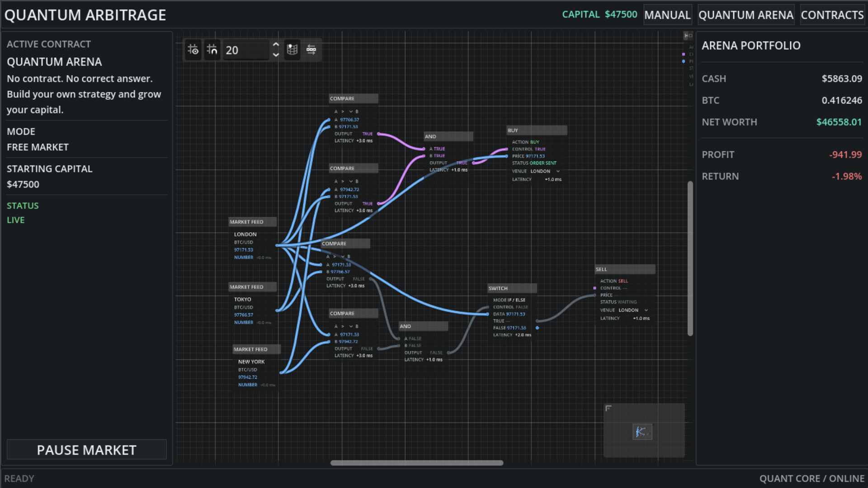Image resolution: width=868 pixels, height=488 pixels.
Task: Select the NEW YORK Market Feed node header
Action: pos(257,349)
